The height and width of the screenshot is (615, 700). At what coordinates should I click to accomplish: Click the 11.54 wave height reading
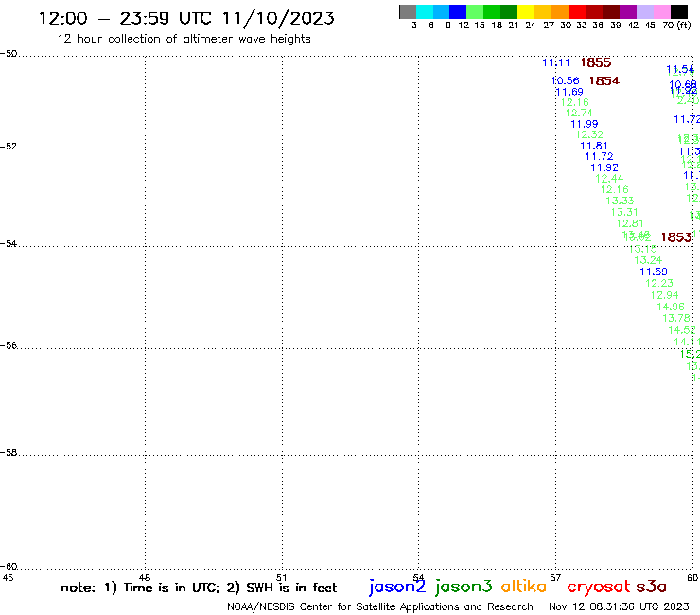pyautogui.click(x=680, y=69)
